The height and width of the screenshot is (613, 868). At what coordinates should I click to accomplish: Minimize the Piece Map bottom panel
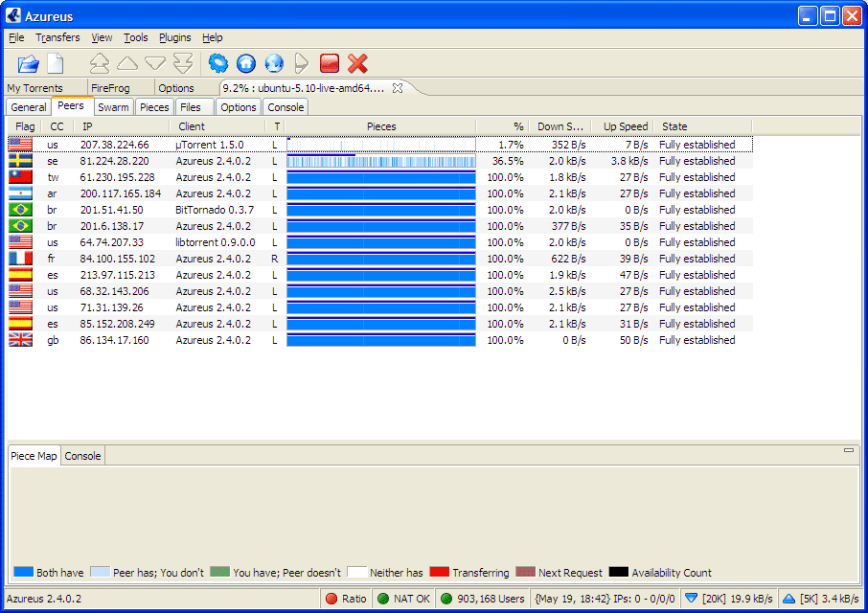coord(849,450)
